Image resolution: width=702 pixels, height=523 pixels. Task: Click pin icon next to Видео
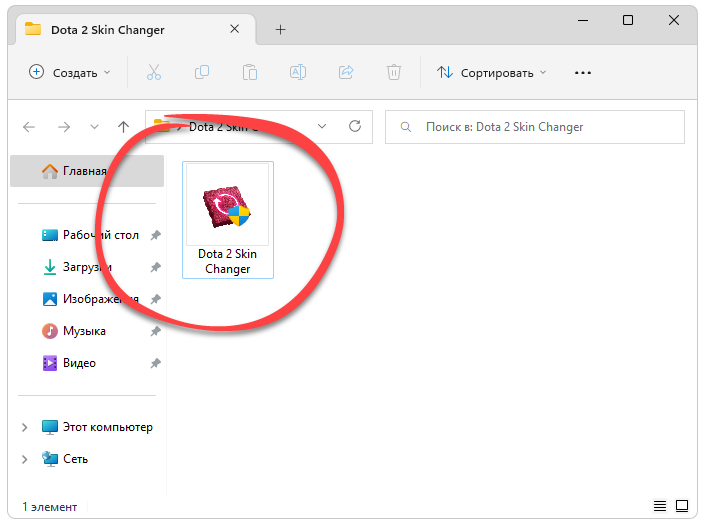[x=155, y=363]
